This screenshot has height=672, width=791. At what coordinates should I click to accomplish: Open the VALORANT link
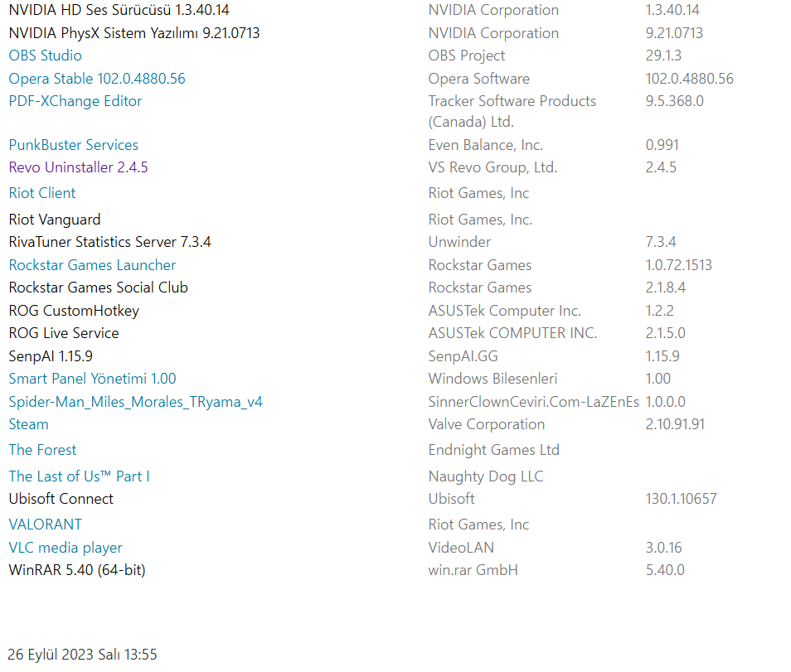46,525
